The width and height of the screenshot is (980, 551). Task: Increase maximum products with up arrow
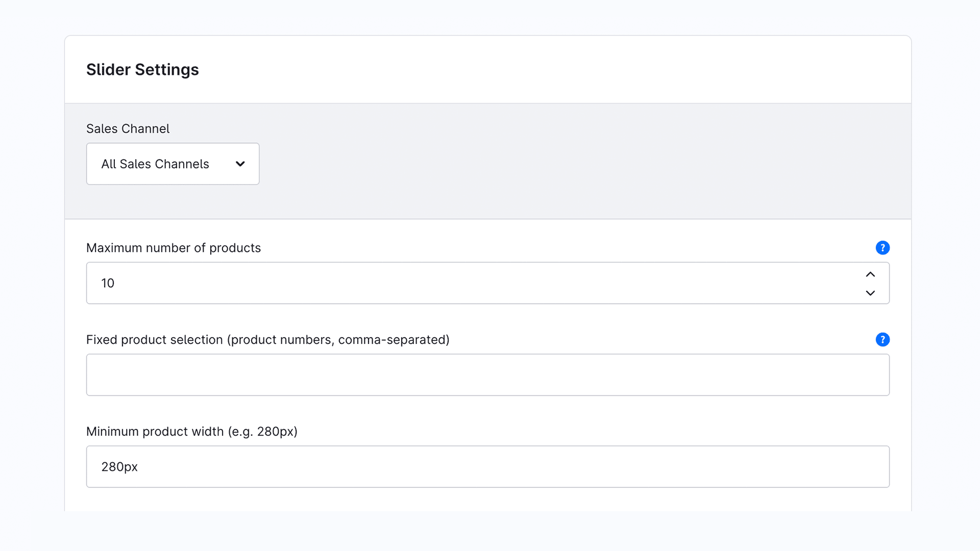tap(870, 274)
